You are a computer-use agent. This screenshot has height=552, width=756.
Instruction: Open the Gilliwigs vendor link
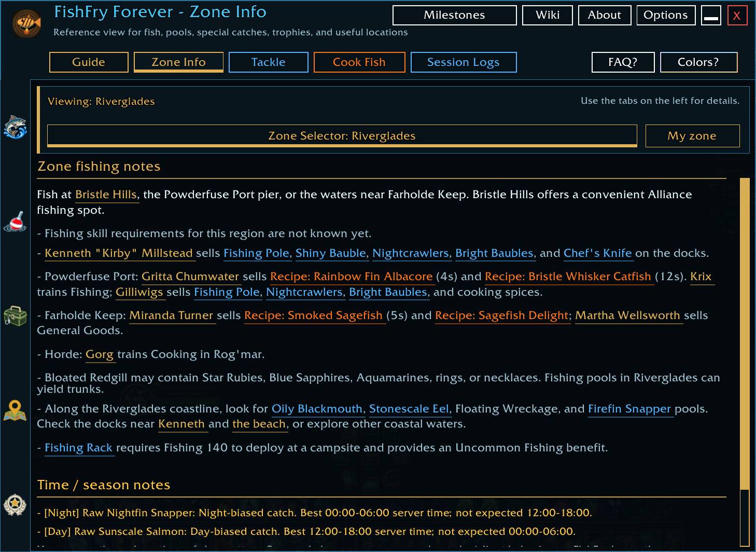click(139, 292)
